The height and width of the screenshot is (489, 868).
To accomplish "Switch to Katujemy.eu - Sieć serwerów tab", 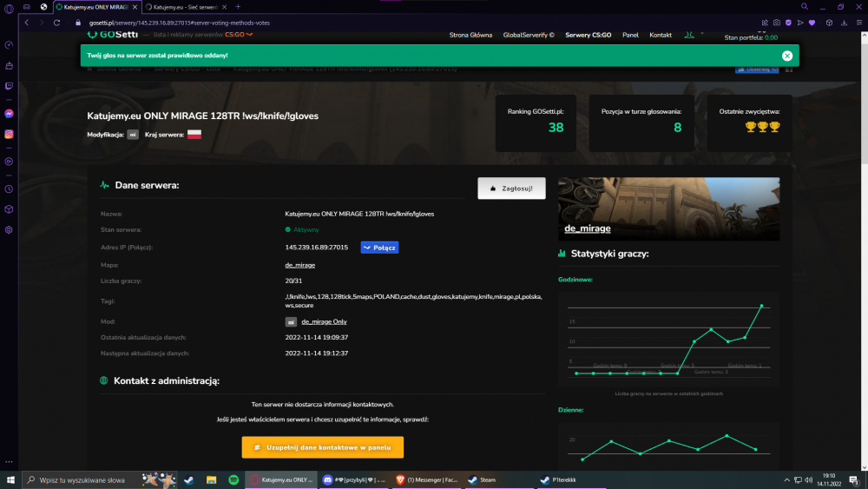I will (186, 7).
